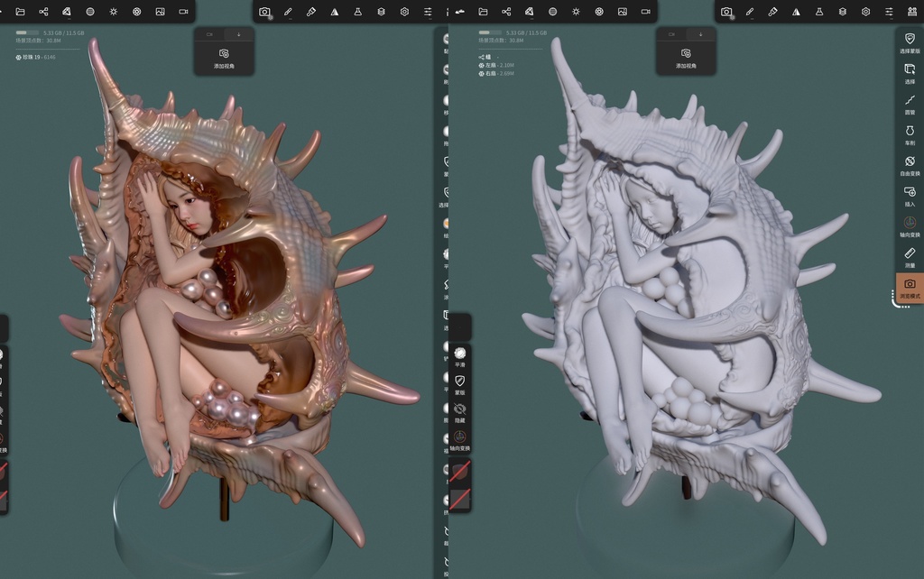This screenshot has width=924, height=579.
Task: Activate the 插入 insert tool
Action: [910, 195]
